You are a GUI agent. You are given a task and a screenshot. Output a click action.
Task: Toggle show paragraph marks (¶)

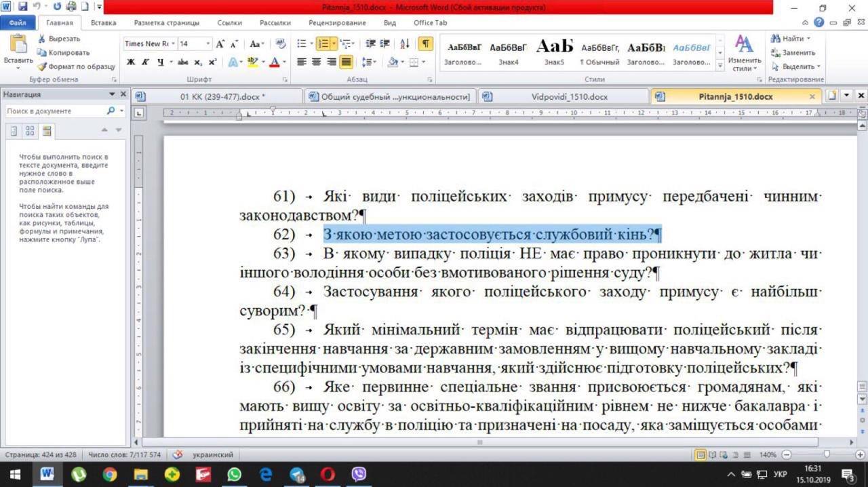coord(425,44)
